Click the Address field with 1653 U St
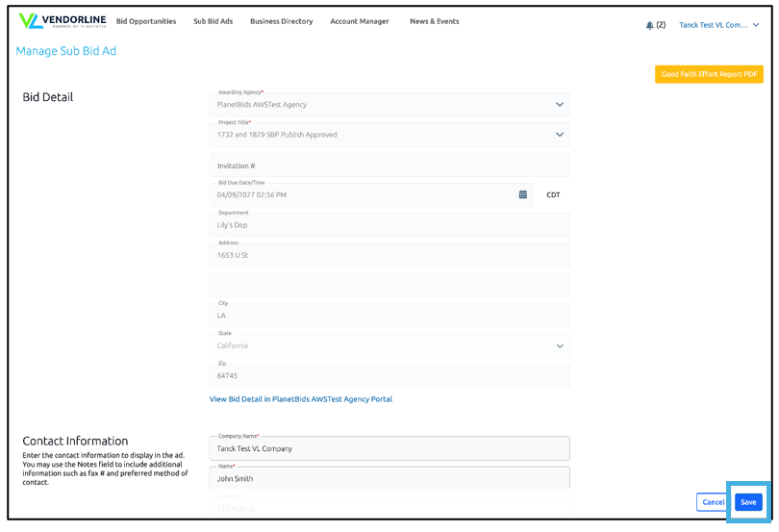779x532 pixels. [x=389, y=255]
